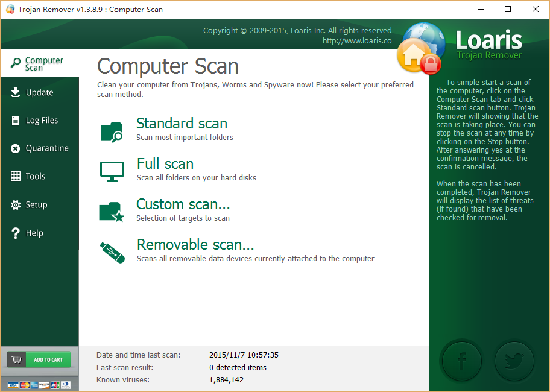The image size is (550, 392).
Task: Click the last scan date 2015/11/7 10:57:35
Action: tap(244, 355)
